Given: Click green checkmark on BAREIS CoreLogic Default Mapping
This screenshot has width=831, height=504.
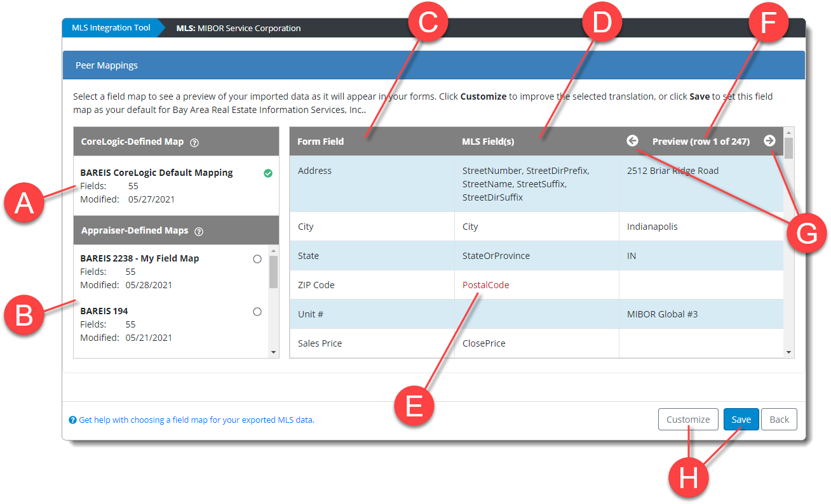Looking at the screenshot, I should [x=268, y=173].
